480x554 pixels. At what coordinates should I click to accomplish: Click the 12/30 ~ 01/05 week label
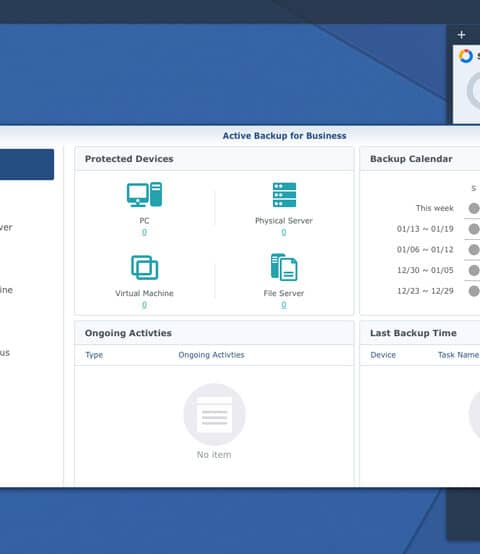425,270
